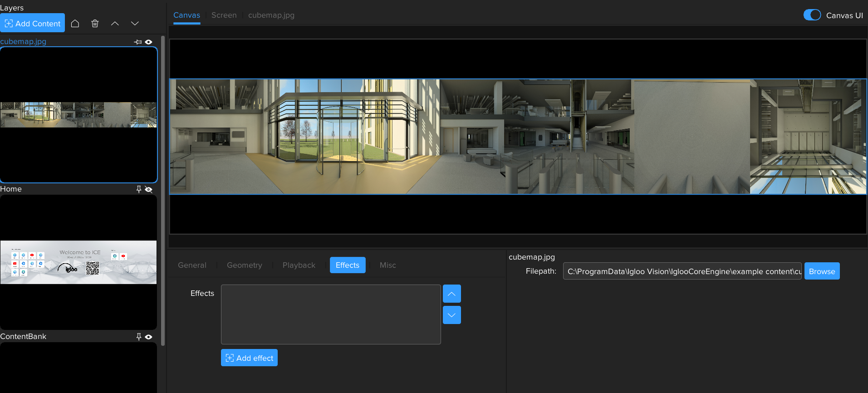The width and height of the screenshot is (868, 393).
Task: Move effect up in Effects list
Action: pyautogui.click(x=451, y=294)
